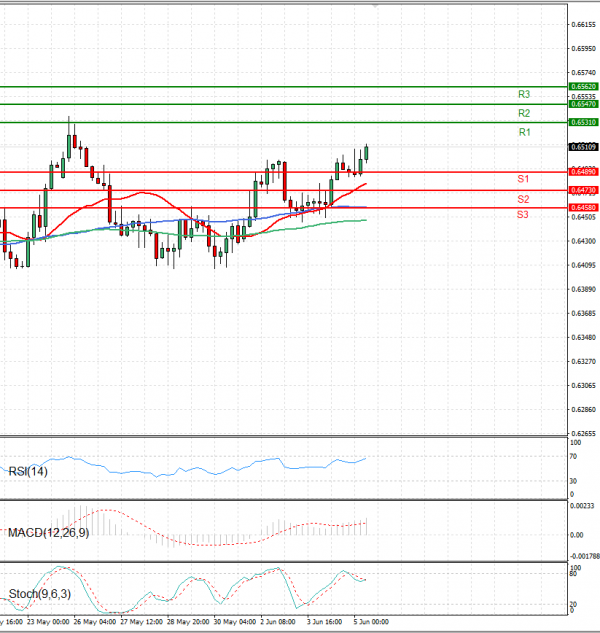Click the 0.65950 price axis value
This screenshot has width=600, height=633.
(x=583, y=48)
